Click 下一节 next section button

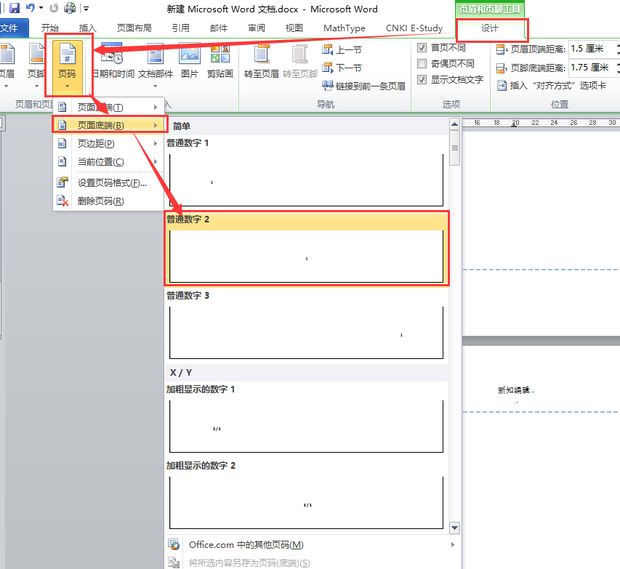click(342, 68)
